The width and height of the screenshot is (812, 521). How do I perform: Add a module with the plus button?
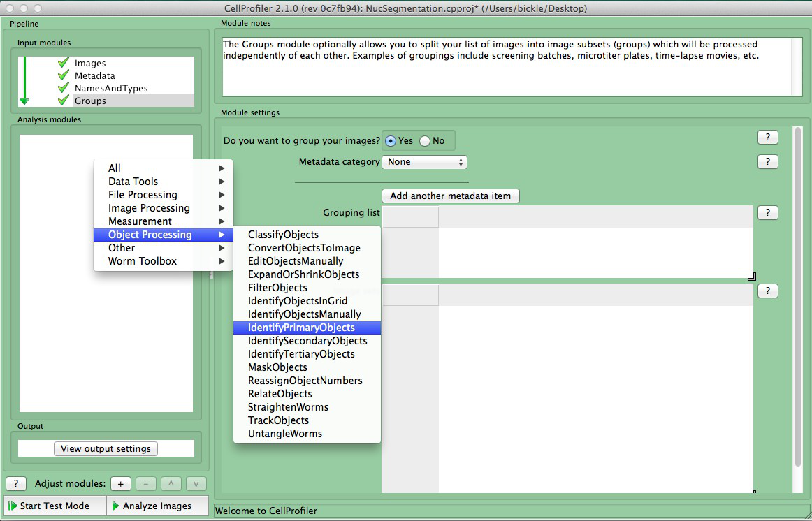click(121, 484)
